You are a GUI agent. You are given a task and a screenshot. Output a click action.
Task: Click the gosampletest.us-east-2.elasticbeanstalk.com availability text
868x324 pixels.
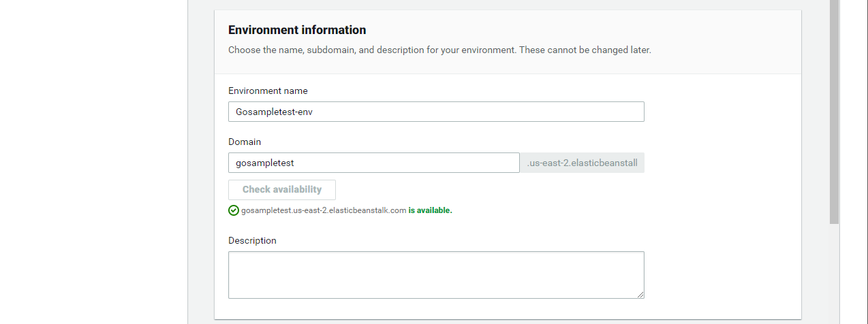click(x=324, y=210)
